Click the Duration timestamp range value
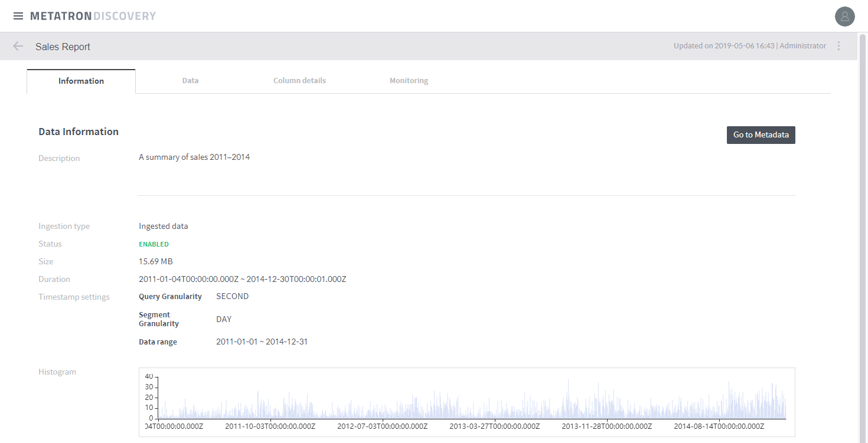 pyautogui.click(x=242, y=279)
